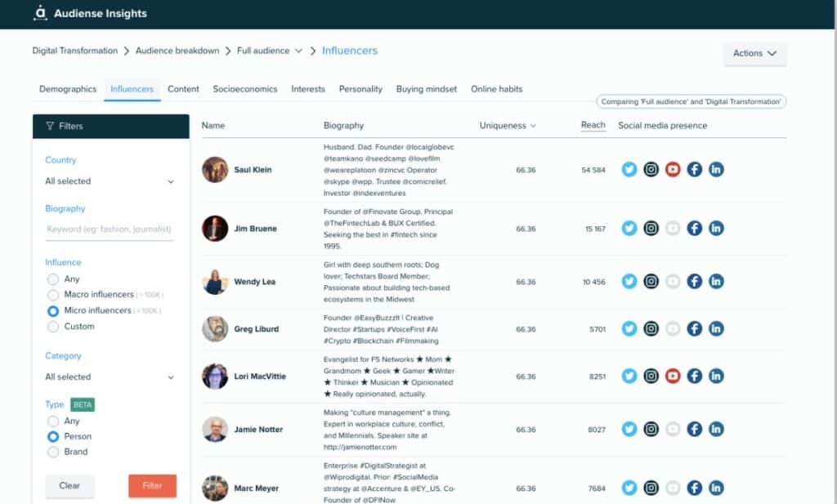Viewport: 837px width, 504px height.
Task: Switch to the Demographics tab
Action: (x=67, y=89)
